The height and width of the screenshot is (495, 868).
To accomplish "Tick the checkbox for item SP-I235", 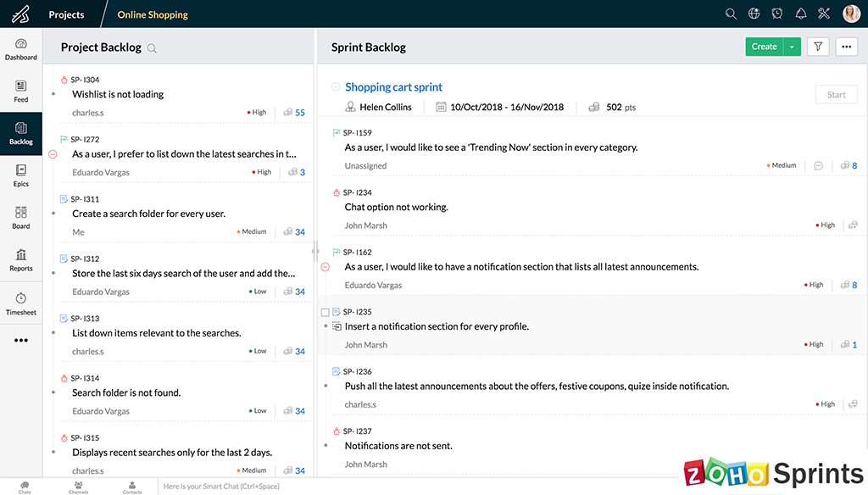I will coord(325,313).
